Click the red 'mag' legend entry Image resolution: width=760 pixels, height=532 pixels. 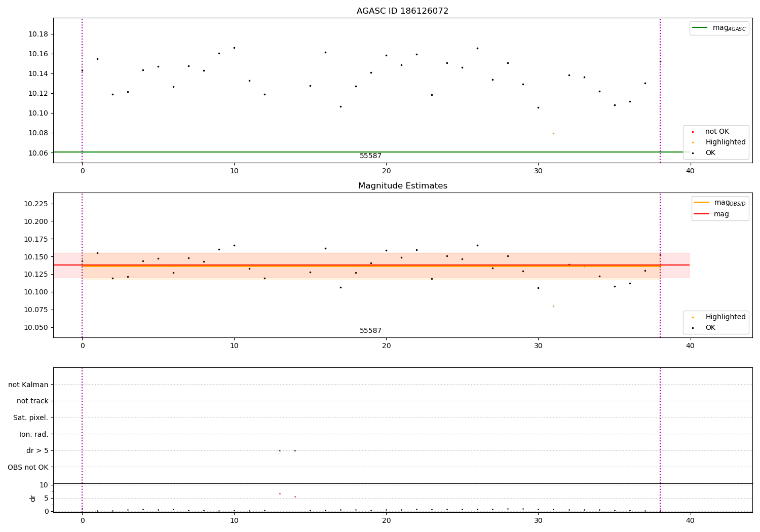pyautogui.click(x=711, y=214)
